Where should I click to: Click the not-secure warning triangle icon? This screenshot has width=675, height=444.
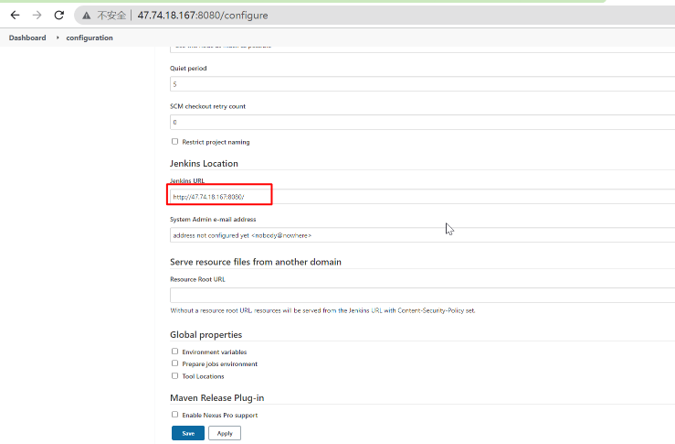click(x=87, y=16)
